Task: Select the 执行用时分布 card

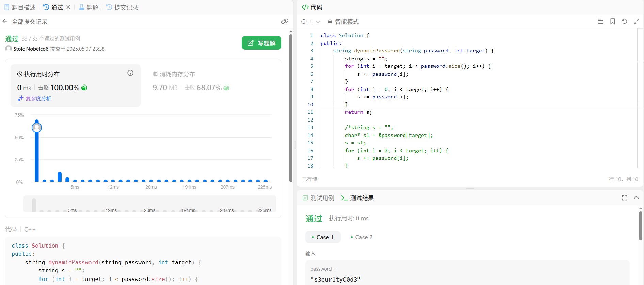Action: pyautogui.click(x=76, y=85)
